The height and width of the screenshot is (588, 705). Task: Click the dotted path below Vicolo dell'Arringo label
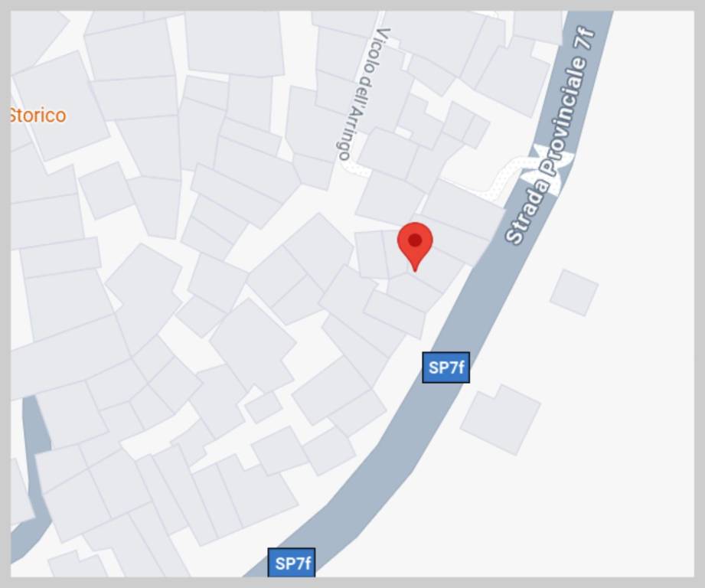pyautogui.click(x=357, y=169)
